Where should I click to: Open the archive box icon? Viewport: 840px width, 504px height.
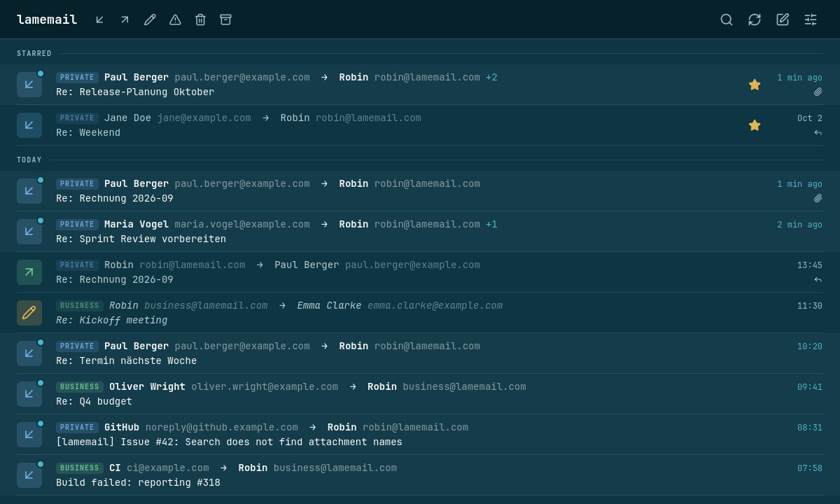click(x=225, y=20)
